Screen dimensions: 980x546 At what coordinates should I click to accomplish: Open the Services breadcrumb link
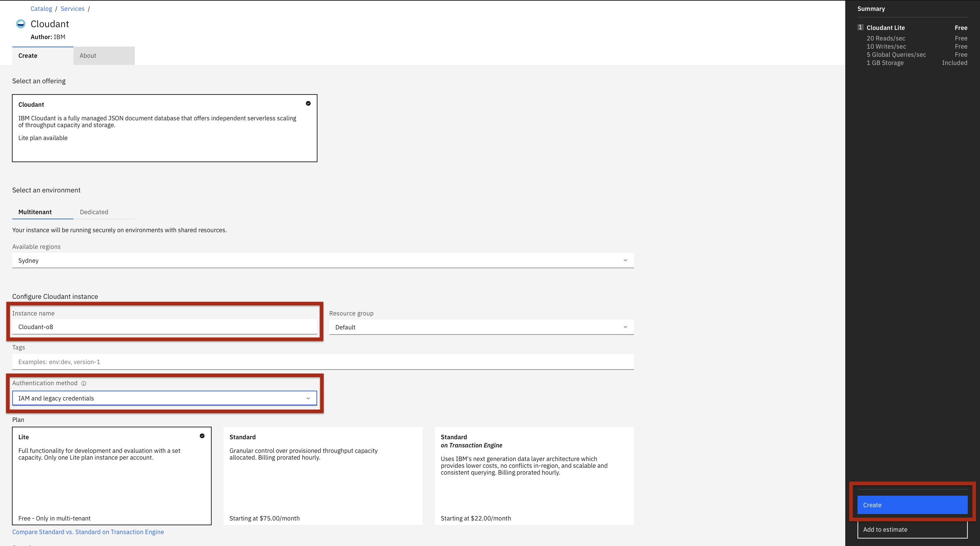click(x=72, y=9)
